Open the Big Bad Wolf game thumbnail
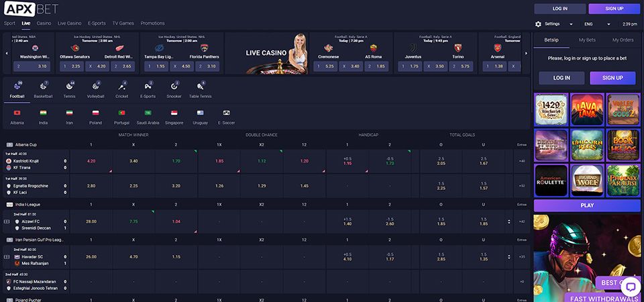Screen dimensions: 644x302 588,181
